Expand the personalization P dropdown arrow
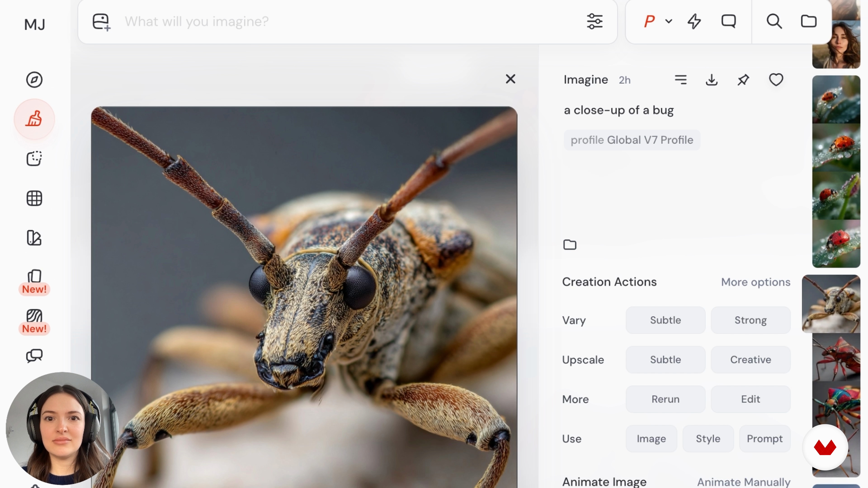Viewport: 868px width, 488px height. tap(669, 21)
